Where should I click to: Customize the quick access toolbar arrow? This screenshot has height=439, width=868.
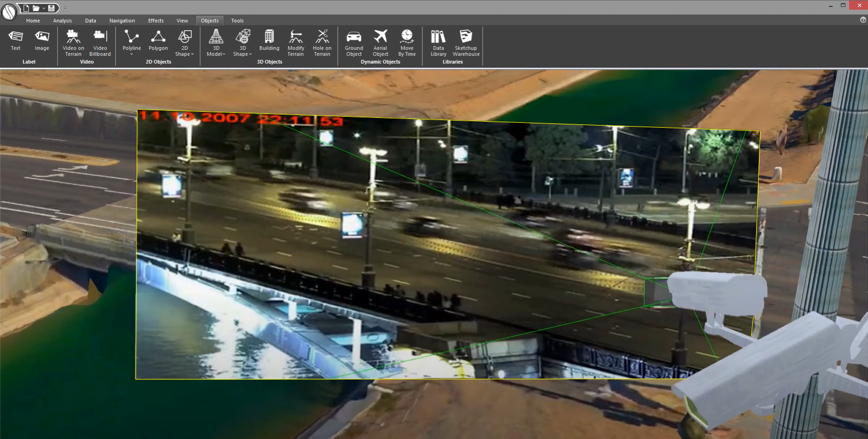click(x=65, y=8)
